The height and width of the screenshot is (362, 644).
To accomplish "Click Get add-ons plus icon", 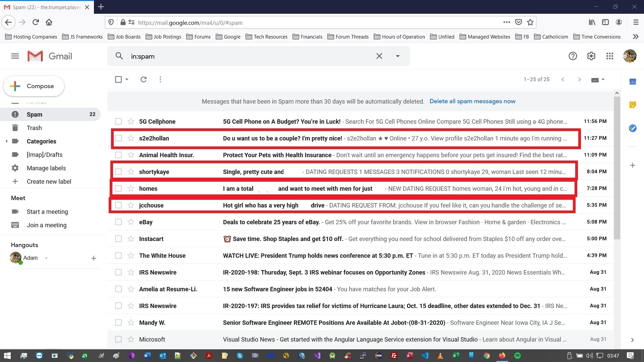I will pyautogui.click(x=633, y=165).
